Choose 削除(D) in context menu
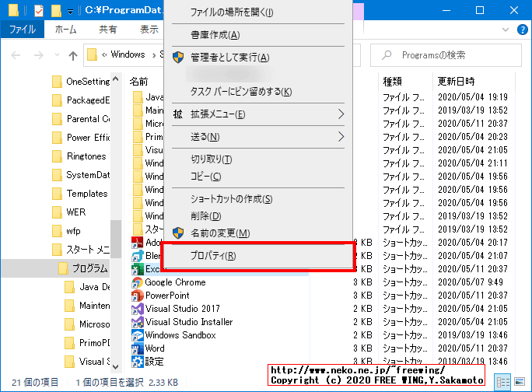532x392 pixels. click(x=258, y=216)
